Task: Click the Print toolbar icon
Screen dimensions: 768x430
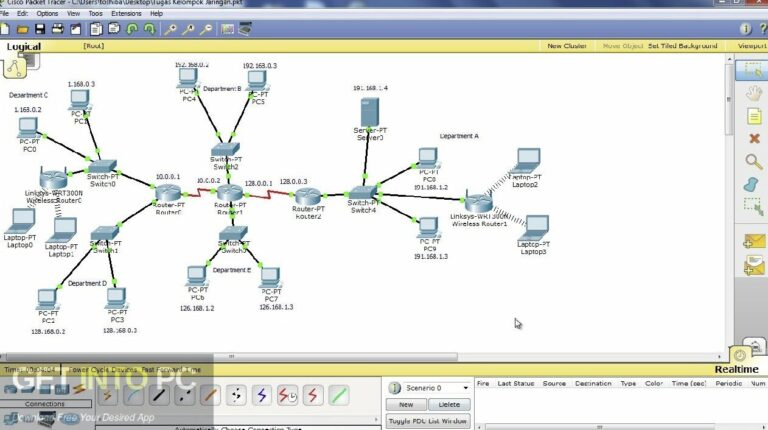Action: click(x=58, y=29)
